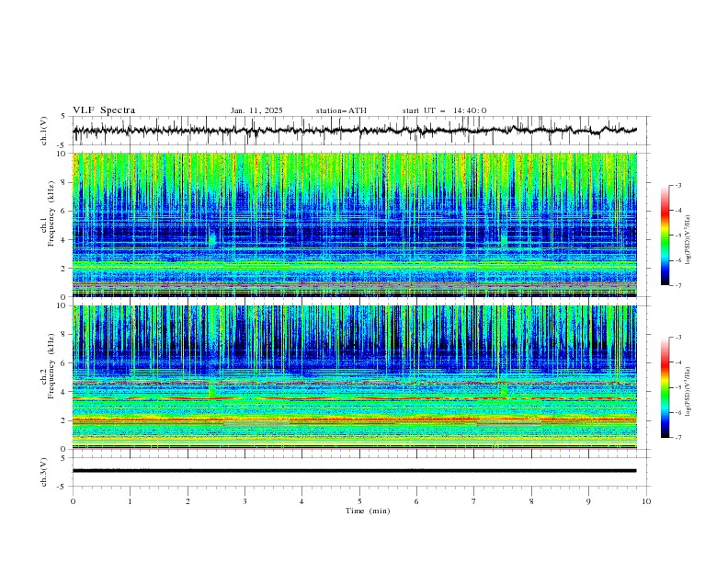Click the ch.2 spectrogram plot area
The height and width of the screenshot is (563, 728).
pyautogui.click(x=355, y=377)
